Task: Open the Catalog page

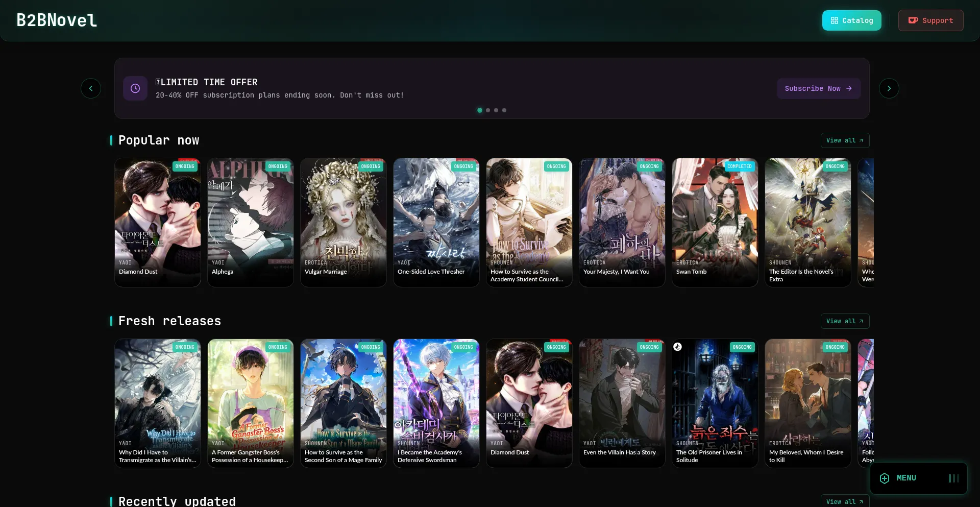Action: tap(851, 20)
